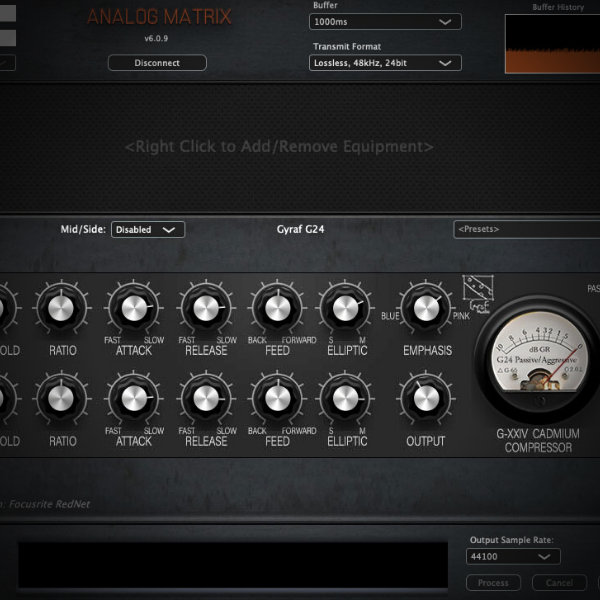Click the Buffer History graph
The image size is (600, 600).
click(553, 44)
